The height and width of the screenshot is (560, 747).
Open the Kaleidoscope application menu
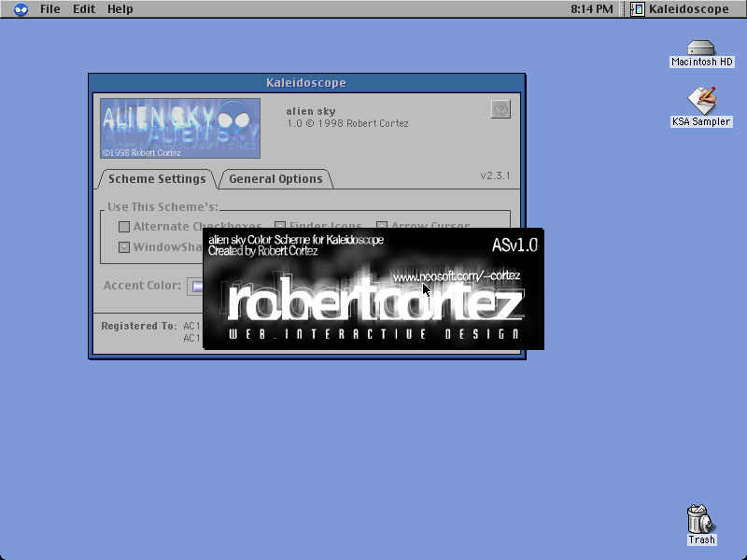point(680,9)
